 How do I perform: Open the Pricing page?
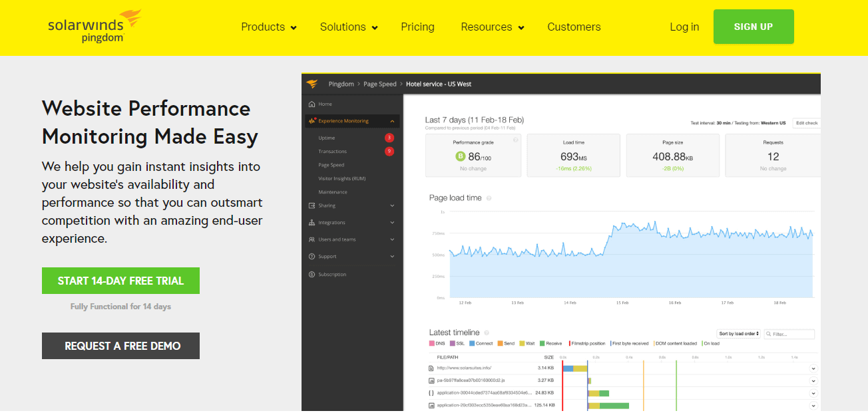417,27
